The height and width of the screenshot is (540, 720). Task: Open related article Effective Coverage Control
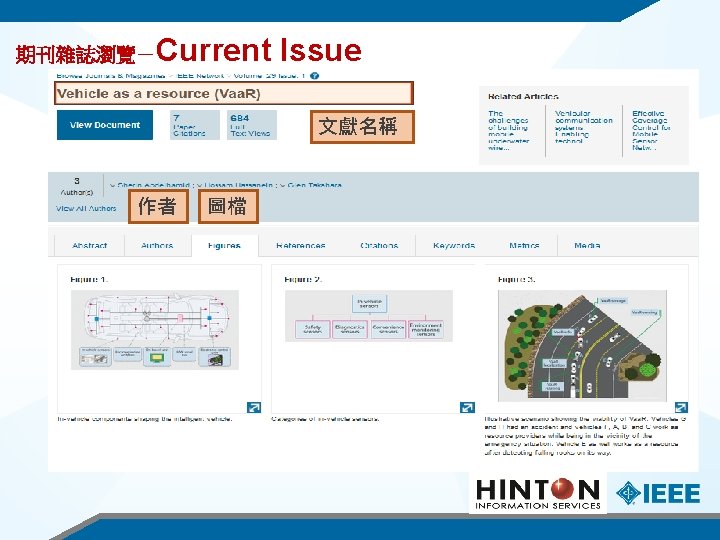coord(651,131)
